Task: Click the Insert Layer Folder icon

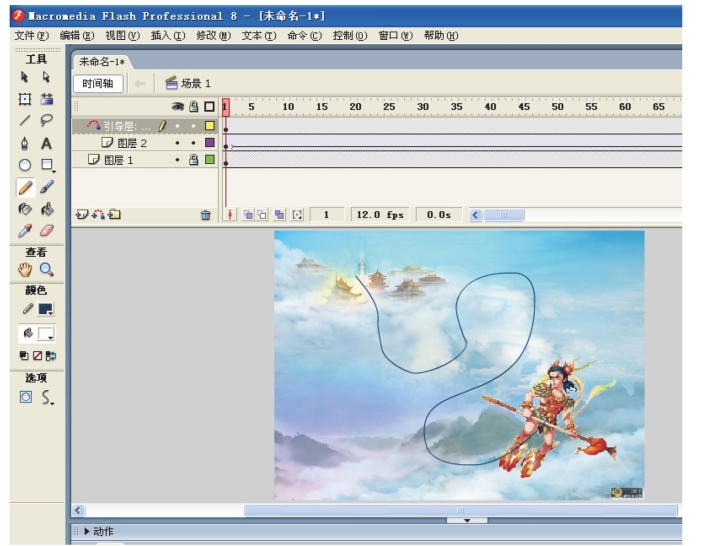Action: click(114, 214)
